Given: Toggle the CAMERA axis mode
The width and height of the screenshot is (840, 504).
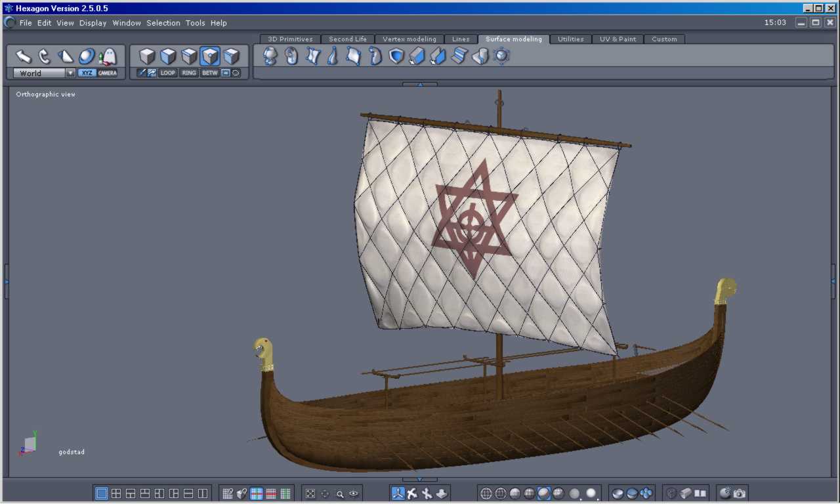Looking at the screenshot, I should pos(108,73).
